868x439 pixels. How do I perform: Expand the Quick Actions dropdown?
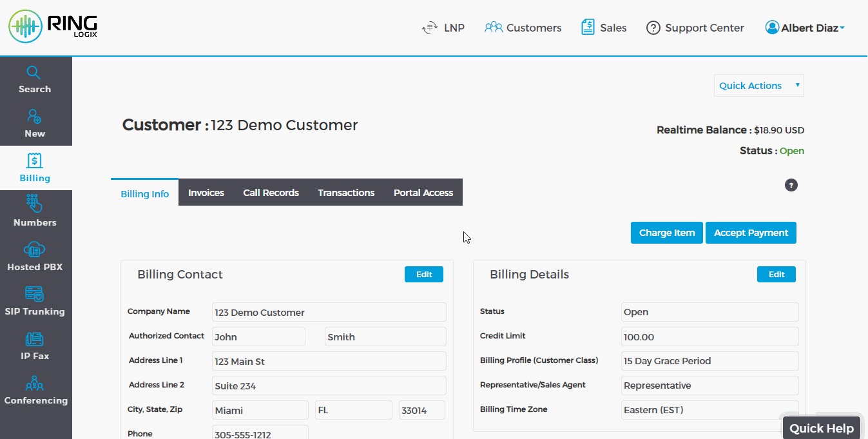pos(758,86)
